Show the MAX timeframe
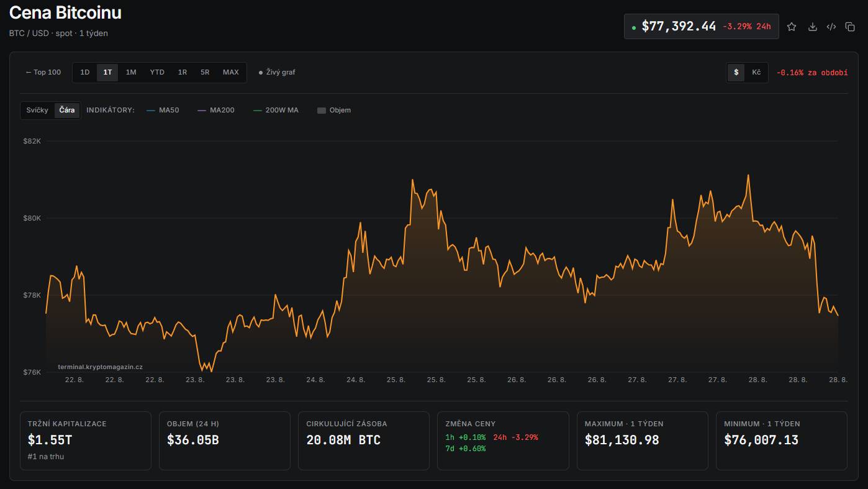Screen dimensions: 868x489 point(231,72)
